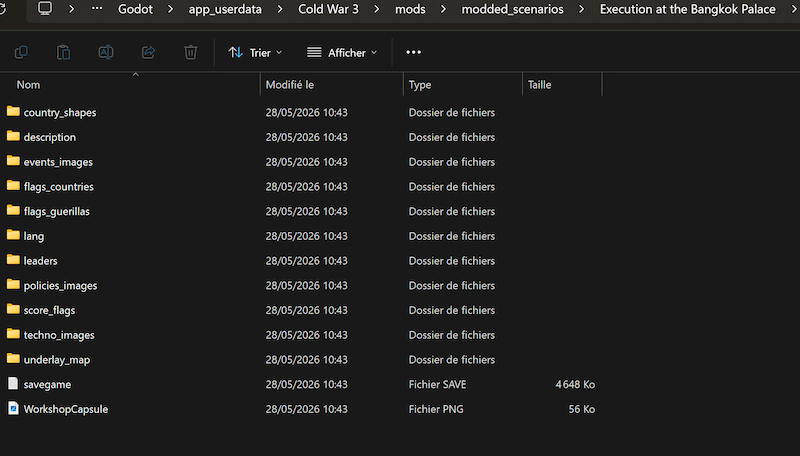Click the techno_images folder name
Image resolution: width=800 pixels, height=456 pixels.
[59, 335]
